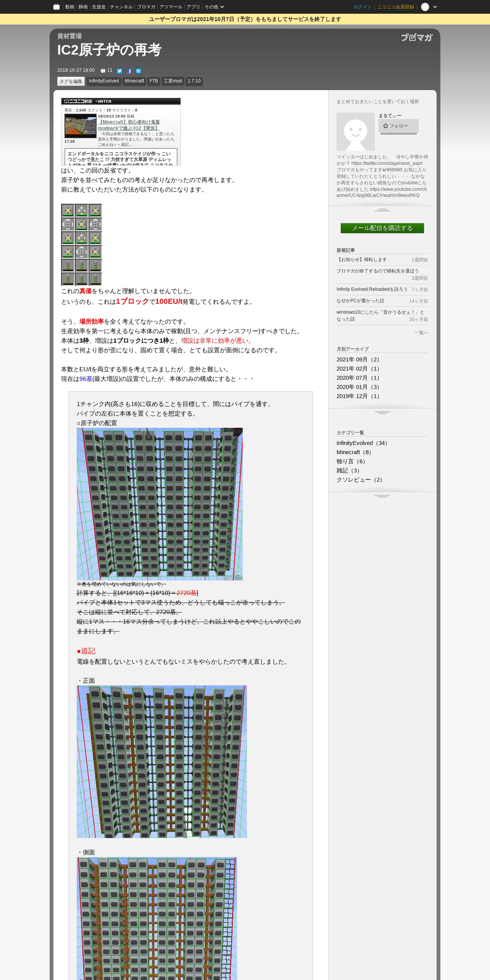Open category 独り言（6）
The height and width of the screenshot is (980, 490).
pyautogui.click(x=352, y=461)
